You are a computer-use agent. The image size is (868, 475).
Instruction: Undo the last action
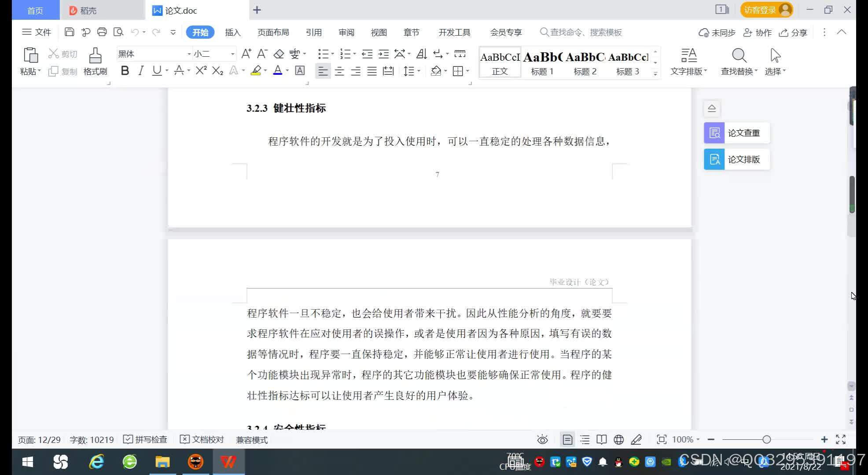click(x=135, y=32)
